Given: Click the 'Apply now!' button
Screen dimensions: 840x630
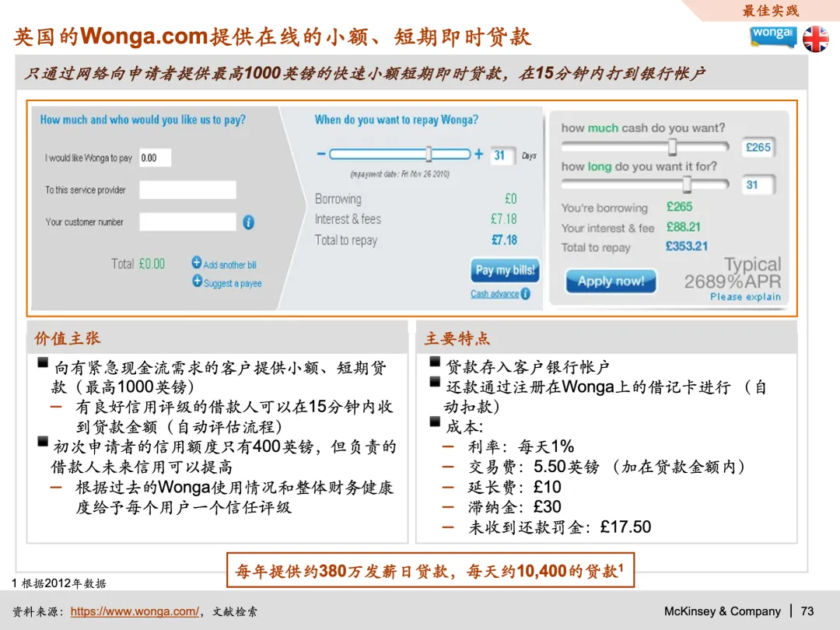Looking at the screenshot, I should click(x=611, y=282).
